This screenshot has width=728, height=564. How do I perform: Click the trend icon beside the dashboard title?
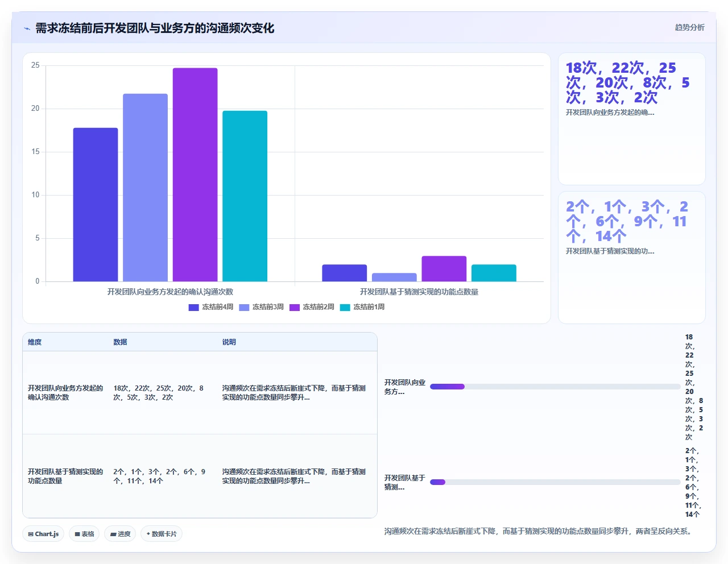[27, 28]
